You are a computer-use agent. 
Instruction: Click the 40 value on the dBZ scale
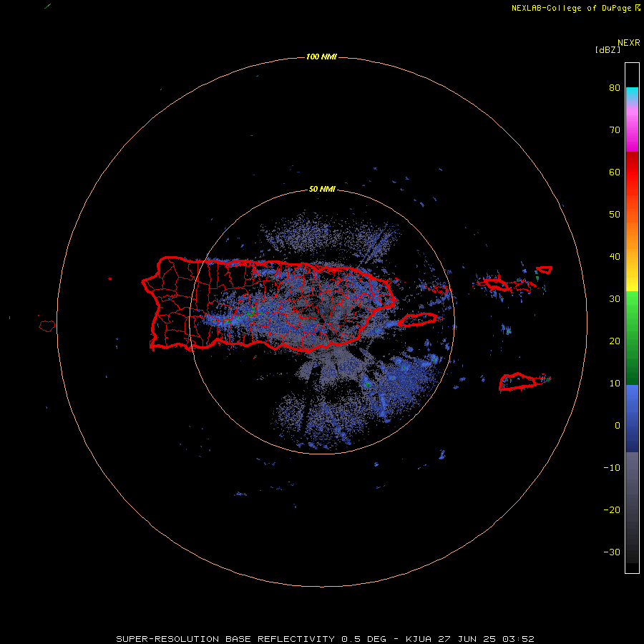pos(615,257)
